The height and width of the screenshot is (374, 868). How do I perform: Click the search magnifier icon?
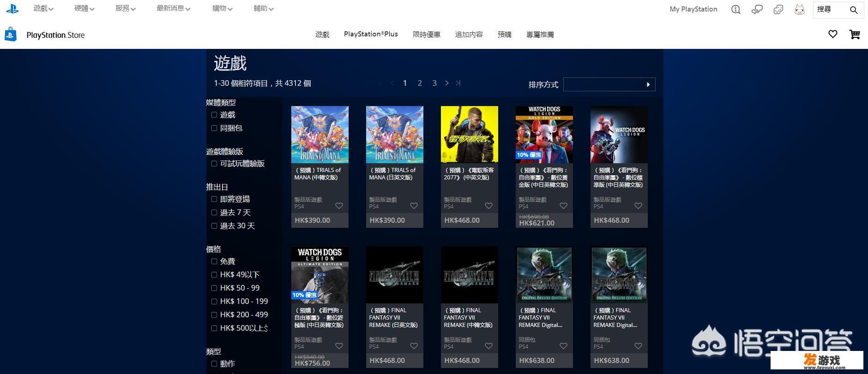854,10
